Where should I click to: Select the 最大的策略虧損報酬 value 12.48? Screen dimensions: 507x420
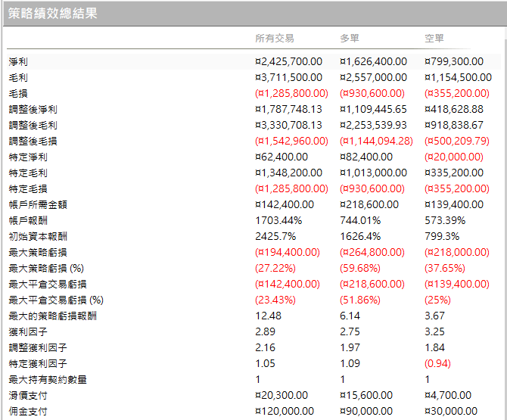(x=266, y=316)
